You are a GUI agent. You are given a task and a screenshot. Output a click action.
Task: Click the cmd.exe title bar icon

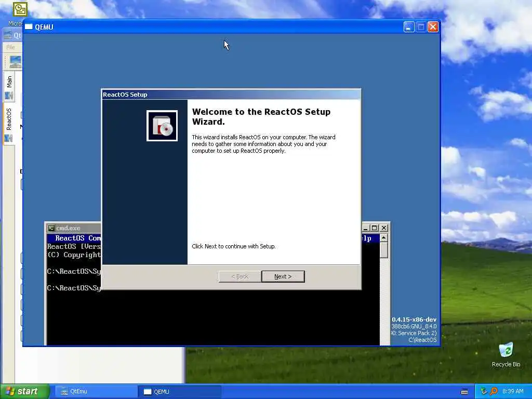51,228
